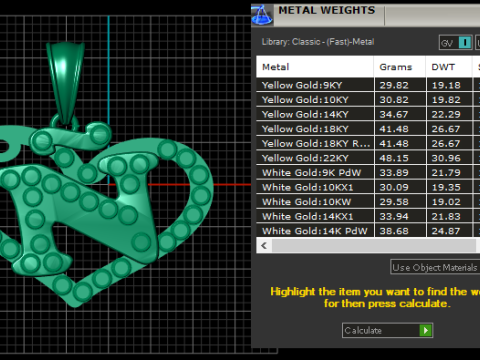
Task: Select the White Gold:10KX1 row
Action: point(368,187)
